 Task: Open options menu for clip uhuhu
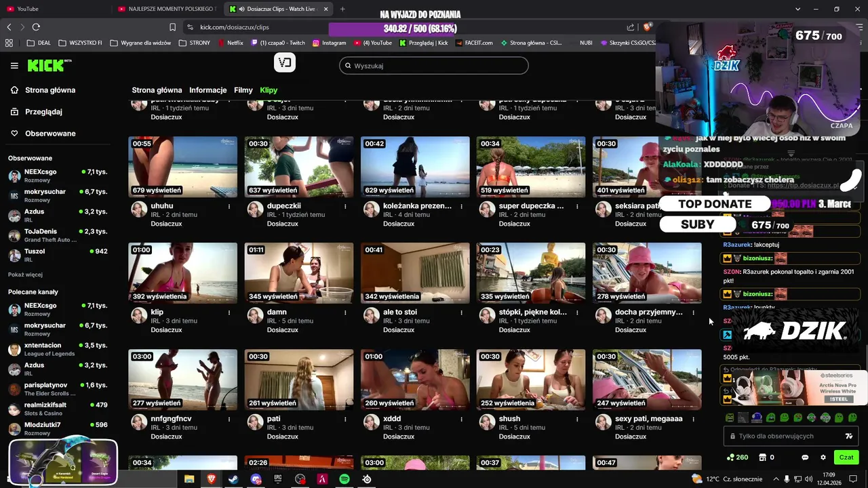229,206
